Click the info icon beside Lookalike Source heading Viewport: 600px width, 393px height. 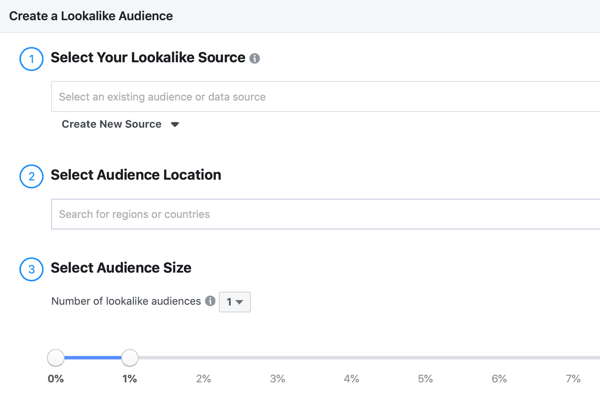click(x=254, y=59)
